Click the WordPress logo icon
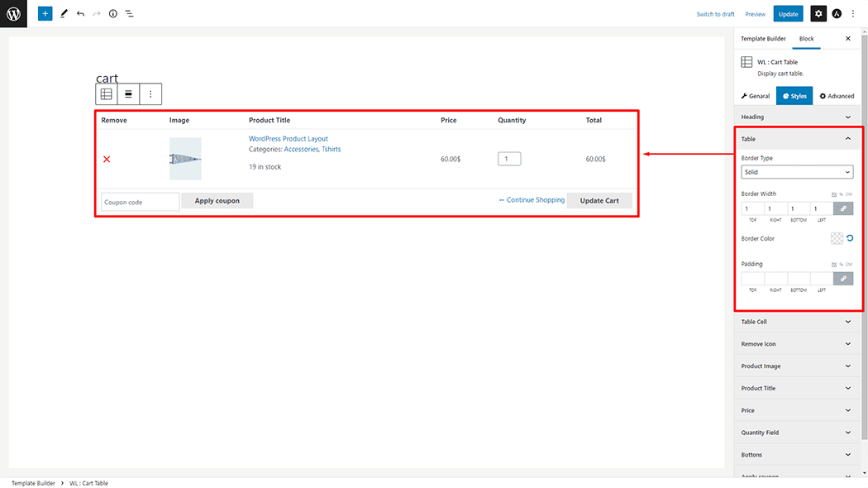The width and height of the screenshot is (868, 488). point(13,14)
